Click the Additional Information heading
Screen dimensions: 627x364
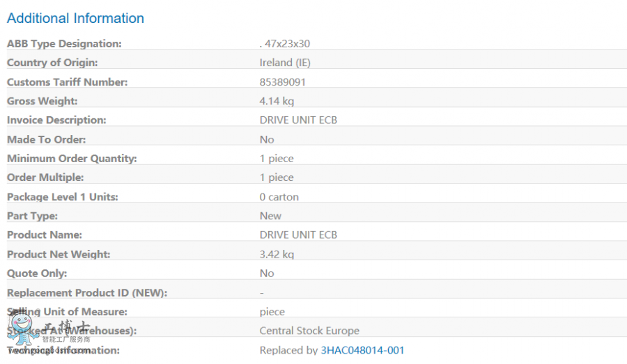75,18
